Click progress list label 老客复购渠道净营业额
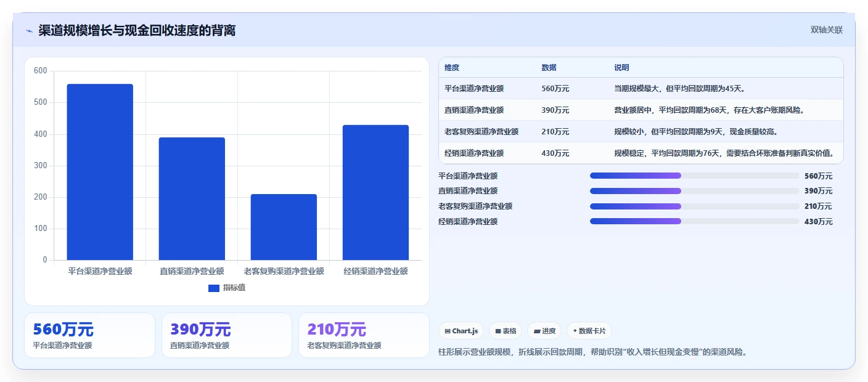 click(475, 206)
